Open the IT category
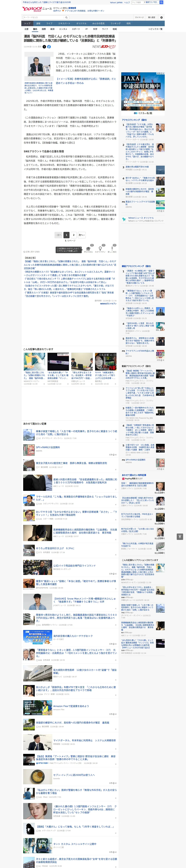The height and width of the screenshot is (868, 186). point(86,29)
